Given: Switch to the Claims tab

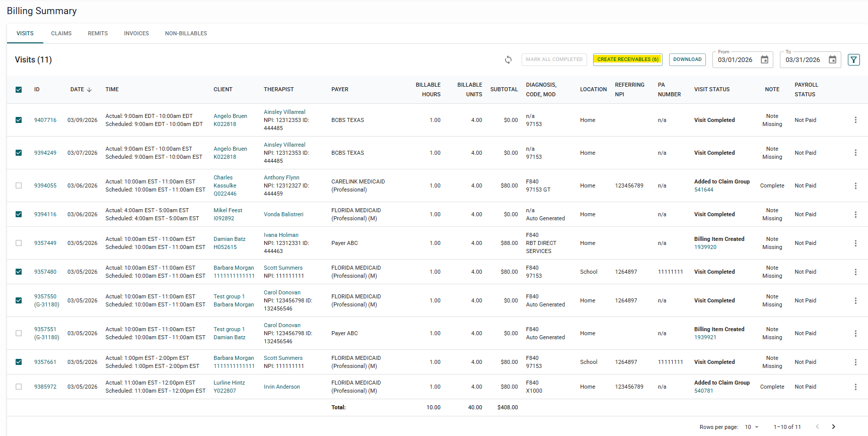Looking at the screenshot, I should point(61,33).
